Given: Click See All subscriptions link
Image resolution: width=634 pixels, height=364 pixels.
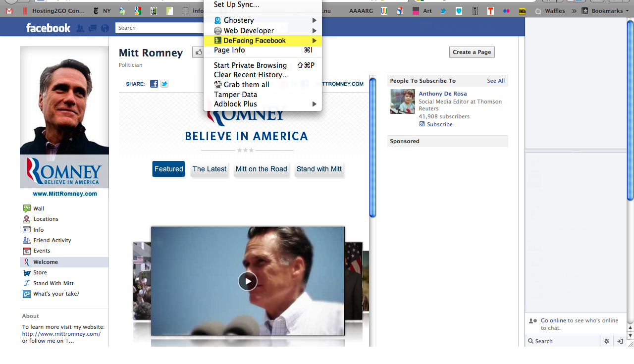Looking at the screenshot, I should point(496,81).
